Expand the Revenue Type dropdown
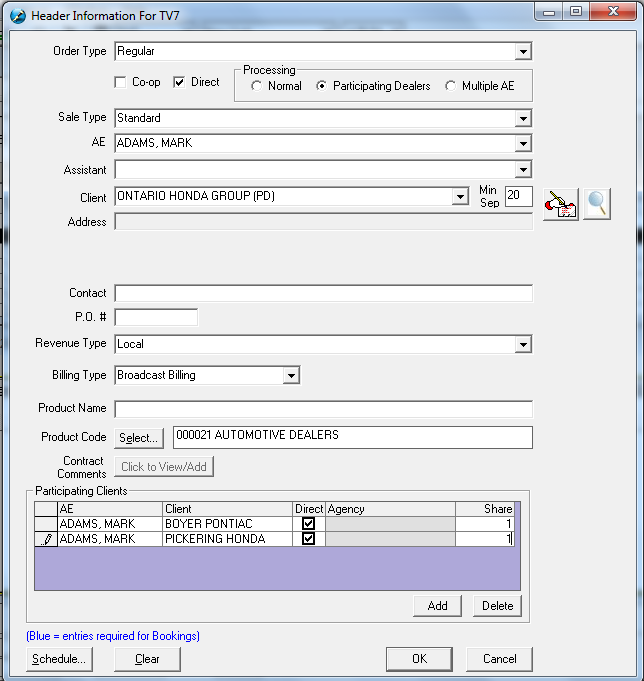The height and width of the screenshot is (681, 644). tap(522, 344)
